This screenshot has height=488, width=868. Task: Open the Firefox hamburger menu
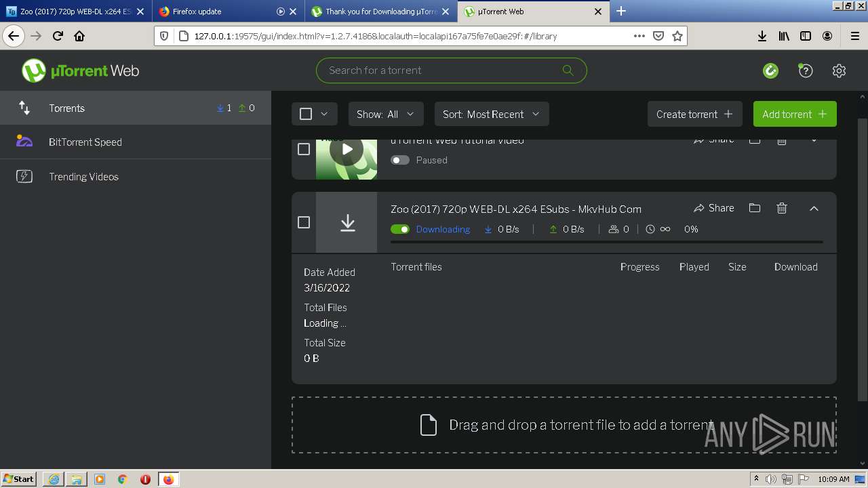[854, 36]
